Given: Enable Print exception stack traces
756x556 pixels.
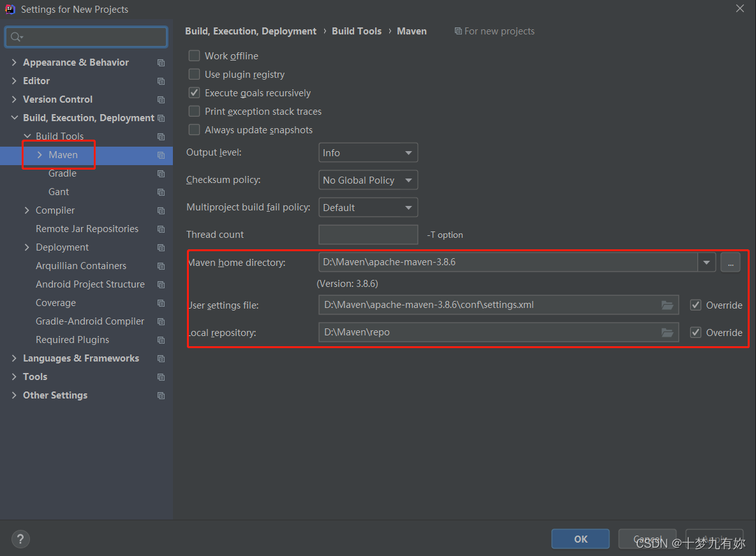Looking at the screenshot, I should (195, 112).
